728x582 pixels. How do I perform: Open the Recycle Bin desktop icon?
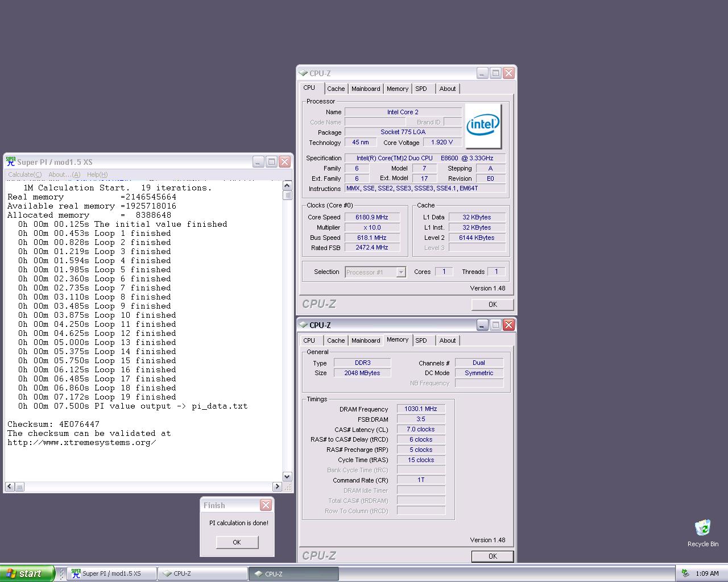(703, 533)
